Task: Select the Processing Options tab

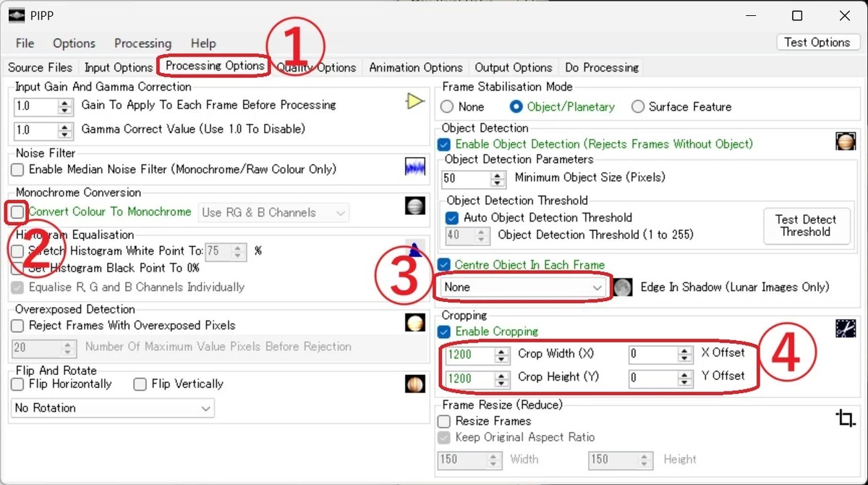Action: [x=215, y=66]
